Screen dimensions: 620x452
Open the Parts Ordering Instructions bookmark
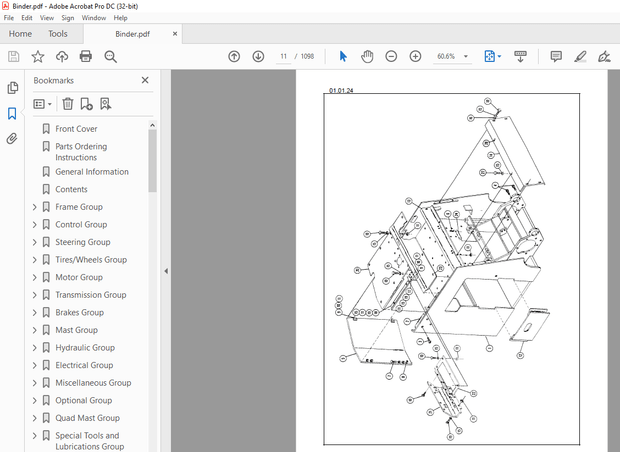click(81, 152)
